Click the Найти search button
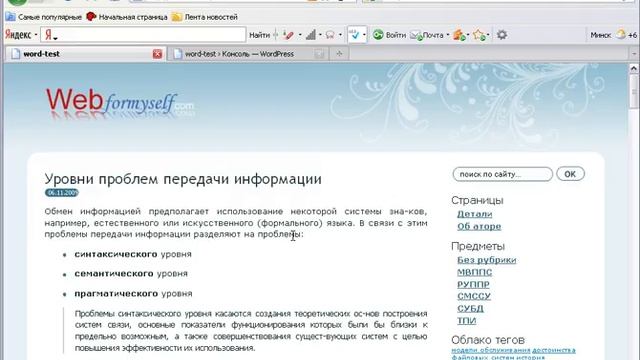640x360 pixels. (260, 35)
